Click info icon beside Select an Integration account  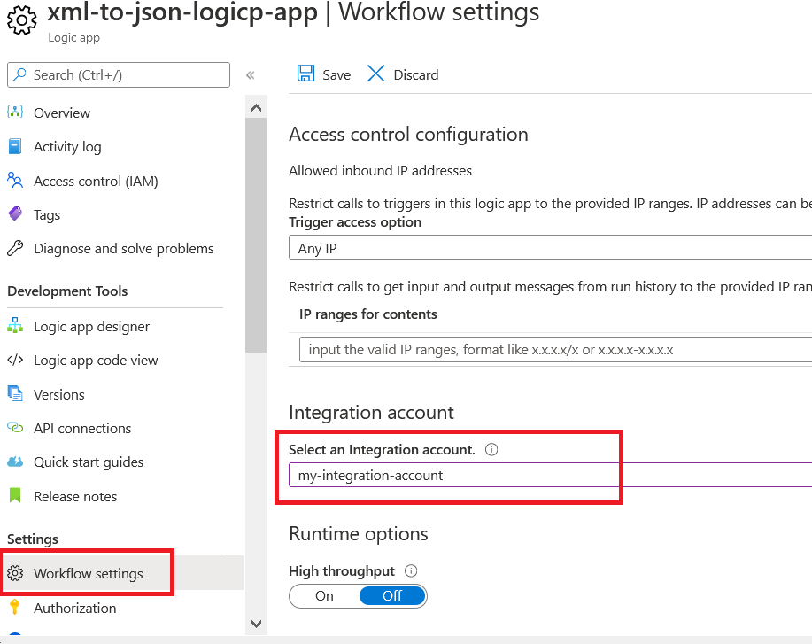click(x=491, y=449)
